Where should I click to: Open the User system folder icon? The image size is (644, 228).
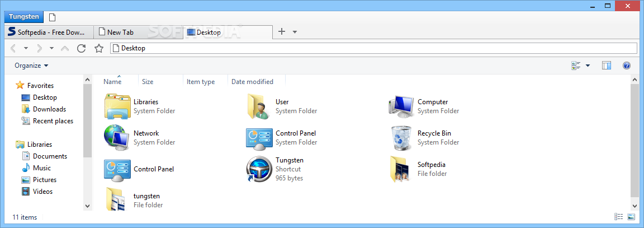[259, 106]
